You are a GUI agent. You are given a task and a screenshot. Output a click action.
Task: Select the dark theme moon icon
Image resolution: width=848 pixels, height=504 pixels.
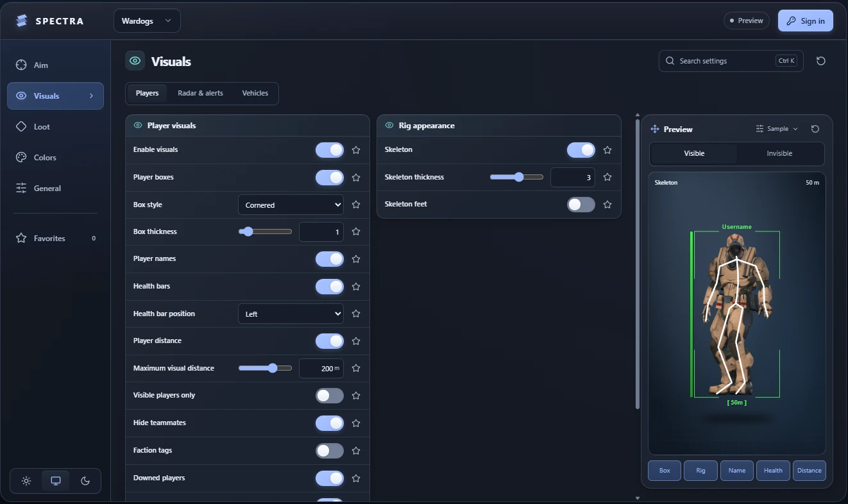[x=85, y=481]
